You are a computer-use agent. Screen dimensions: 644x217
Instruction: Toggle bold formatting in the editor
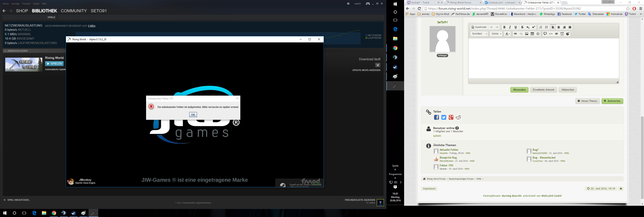pos(504,27)
